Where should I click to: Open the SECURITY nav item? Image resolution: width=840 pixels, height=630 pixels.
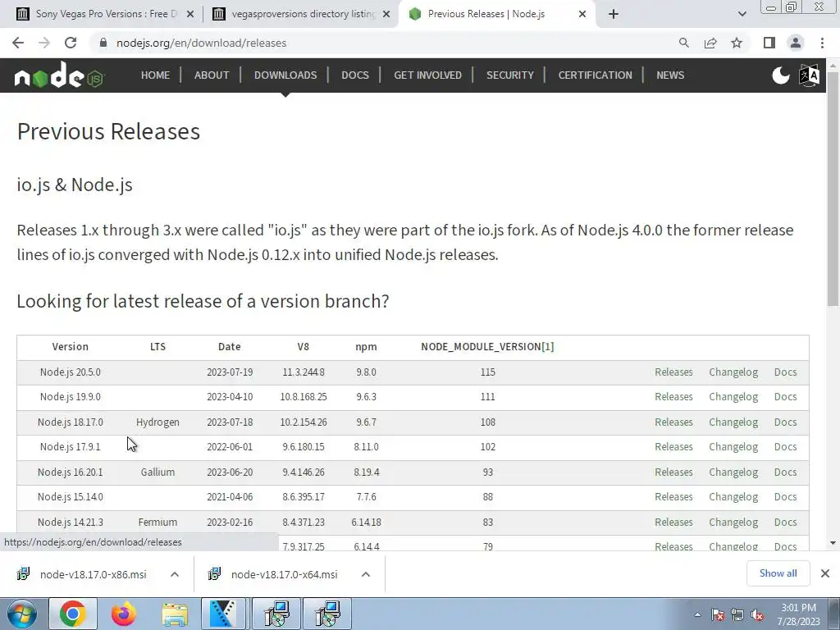(x=510, y=75)
